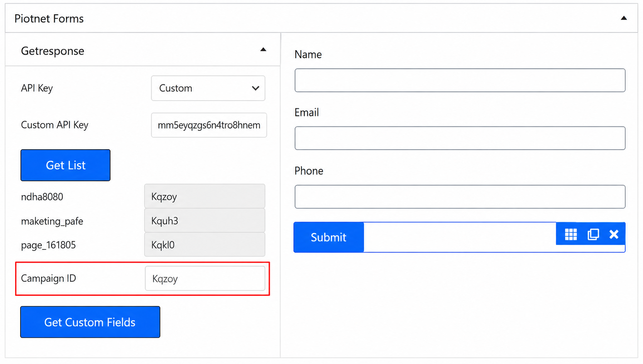Focus the Email text field
The width and height of the screenshot is (643, 364).
pyautogui.click(x=460, y=138)
